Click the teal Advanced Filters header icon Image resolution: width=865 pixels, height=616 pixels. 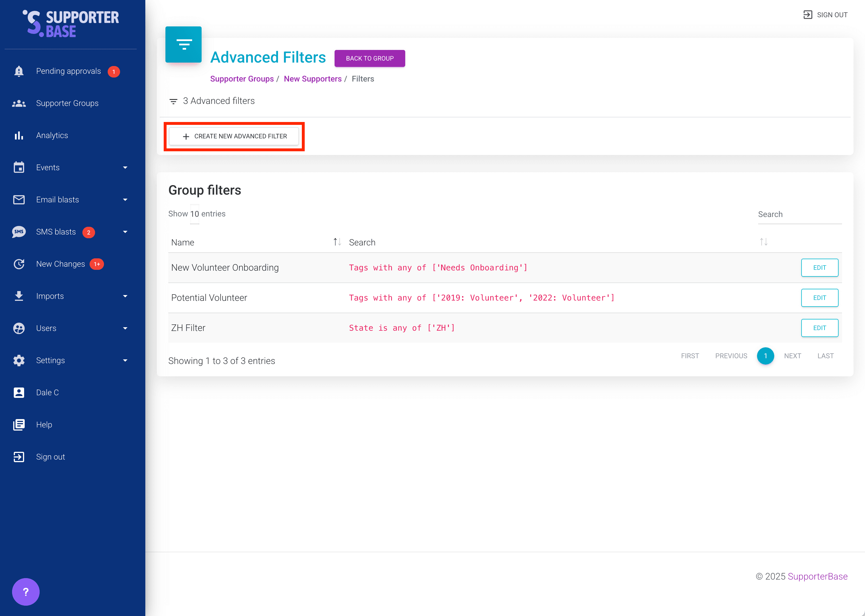(183, 44)
